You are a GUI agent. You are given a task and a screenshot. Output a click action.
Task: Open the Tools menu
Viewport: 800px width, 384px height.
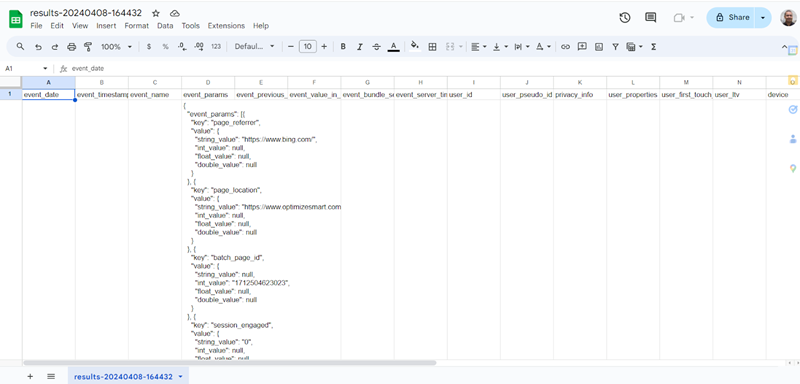[x=191, y=25]
